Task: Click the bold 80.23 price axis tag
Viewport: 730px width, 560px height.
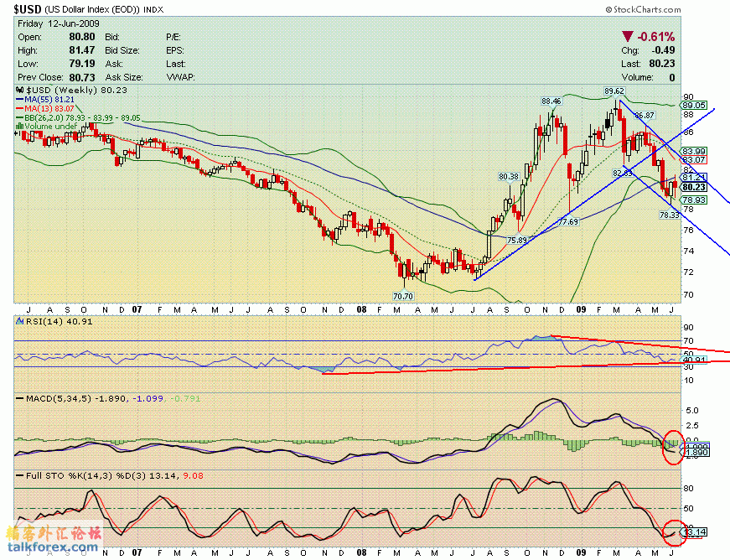Action: tap(694, 187)
